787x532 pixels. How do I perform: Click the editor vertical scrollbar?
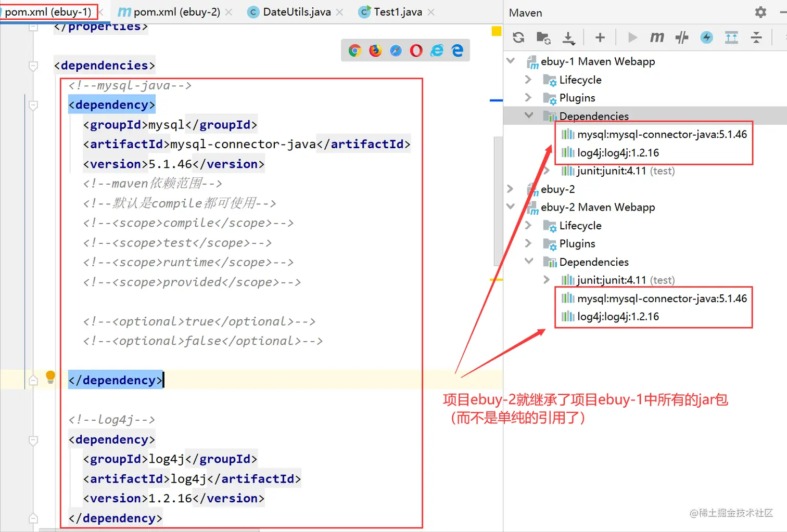coord(498,201)
